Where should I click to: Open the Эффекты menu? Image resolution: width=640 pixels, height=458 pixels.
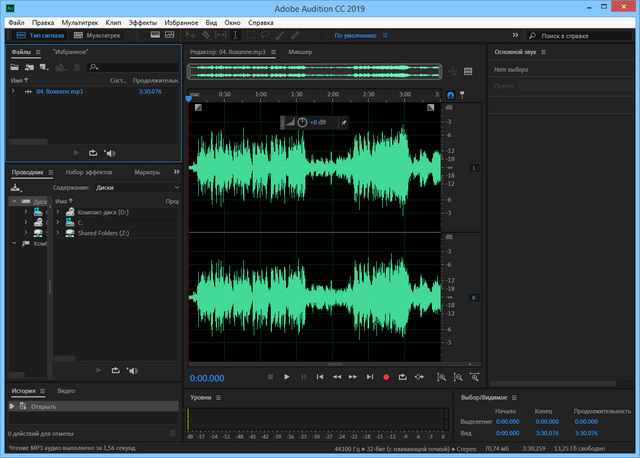pyautogui.click(x=142, y=21)
